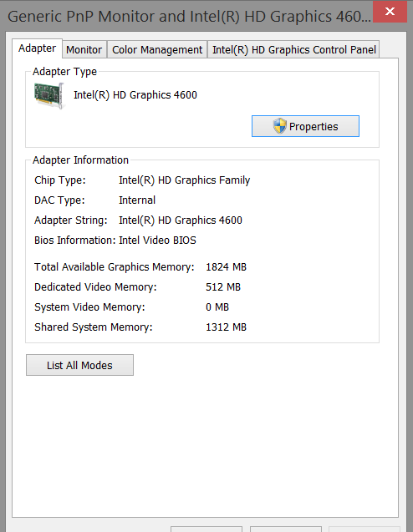The width and height of the screenshot is (413, 532).
Task: Open the Color Management tab
Action: pos(157,50)
